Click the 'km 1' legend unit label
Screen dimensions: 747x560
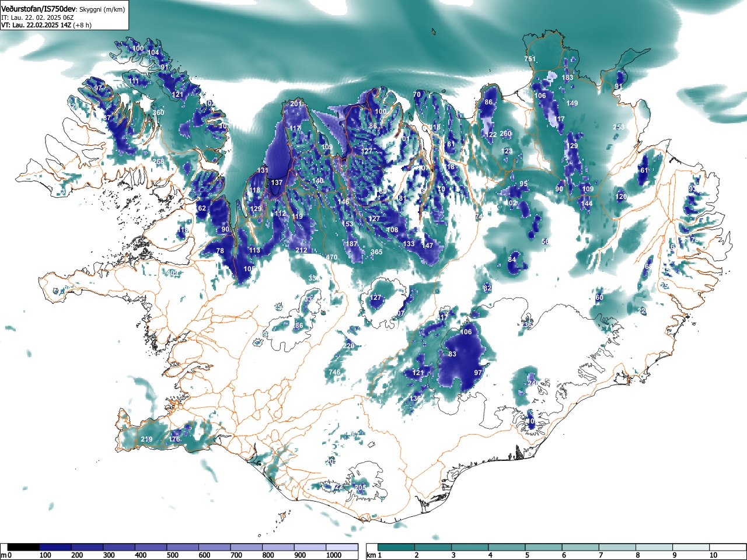[375, 555]
